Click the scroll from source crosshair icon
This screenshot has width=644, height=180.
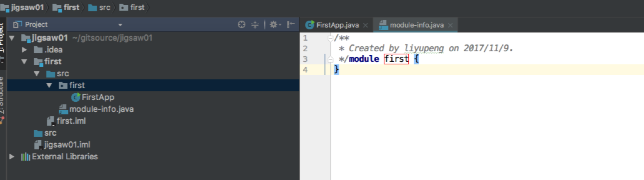point(241,24)
